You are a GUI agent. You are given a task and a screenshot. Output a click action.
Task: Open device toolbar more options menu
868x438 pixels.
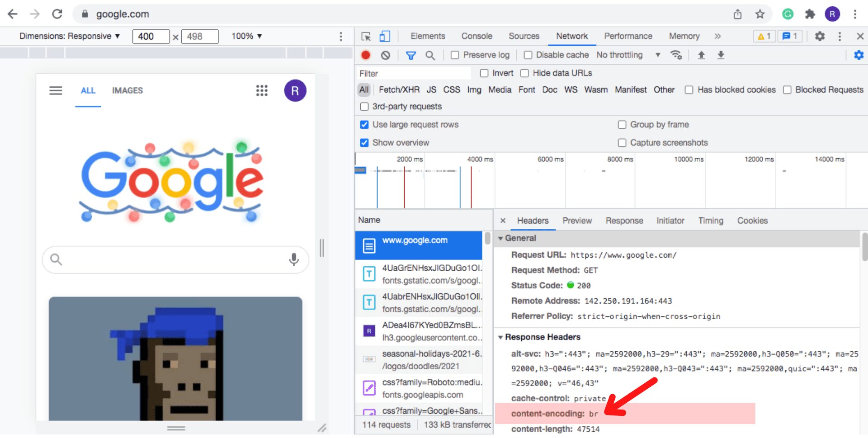point(341,36)
